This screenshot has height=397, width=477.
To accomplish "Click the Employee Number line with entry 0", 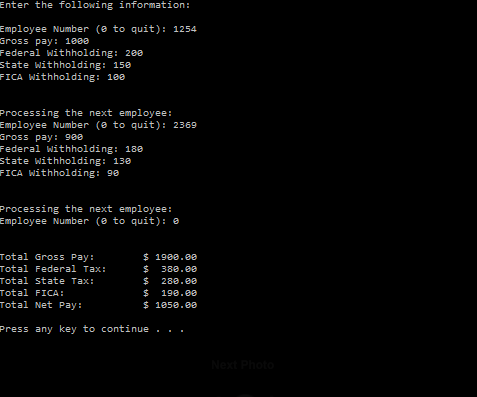I will pos(89,221).
